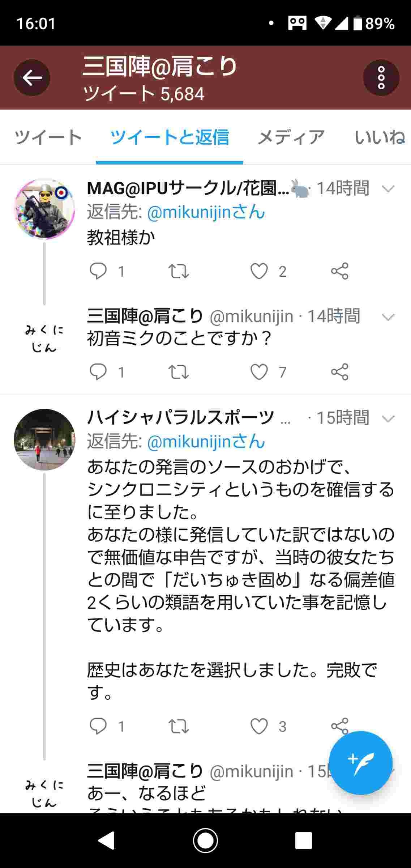Reply to MAG@IPU's 教祖様か tweet
The height and width of the screenshot is (868, 411).
[98, 271]
